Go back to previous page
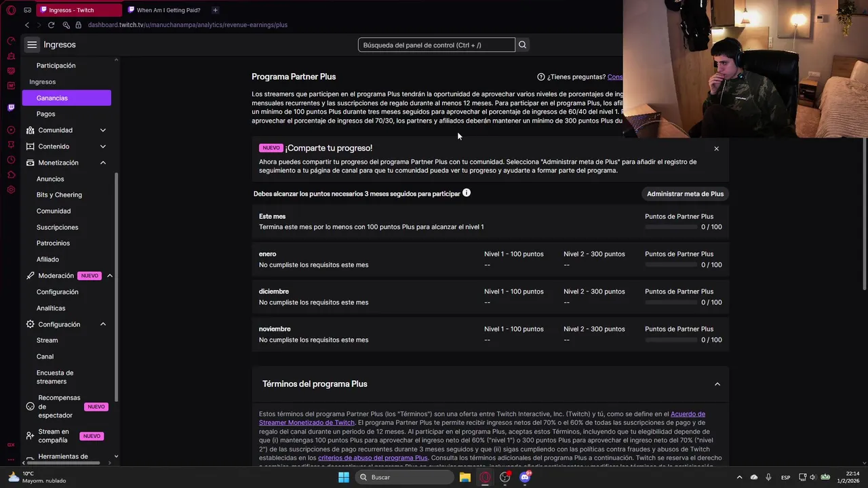The height and width of the screenshot is (488, 868). pos(27,25)
